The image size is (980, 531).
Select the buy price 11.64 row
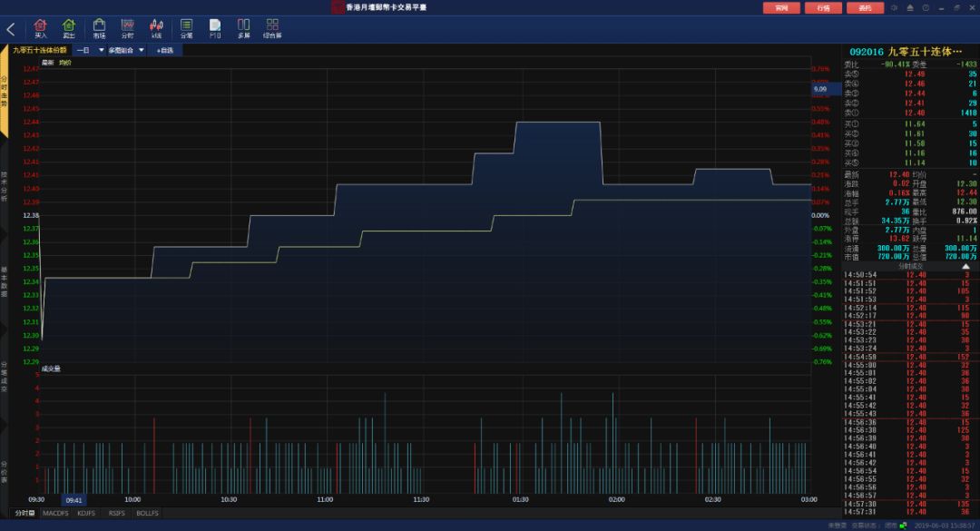pos(910,123)
